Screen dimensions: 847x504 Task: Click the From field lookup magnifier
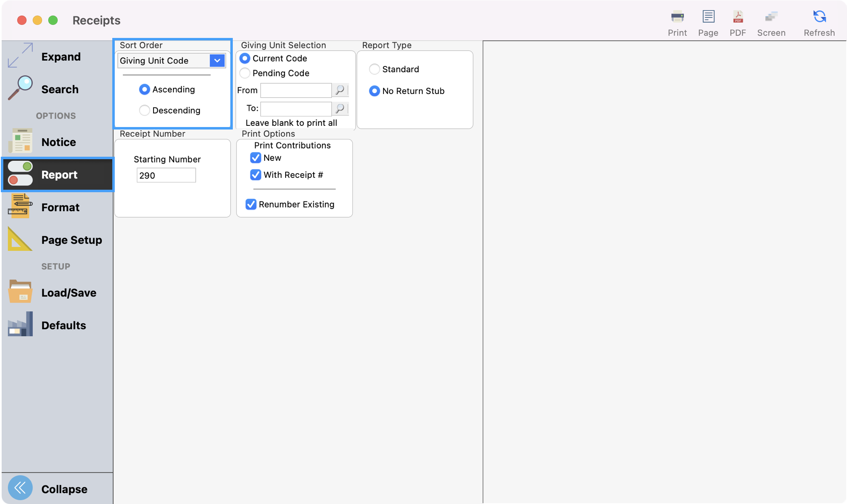(340, 90)
